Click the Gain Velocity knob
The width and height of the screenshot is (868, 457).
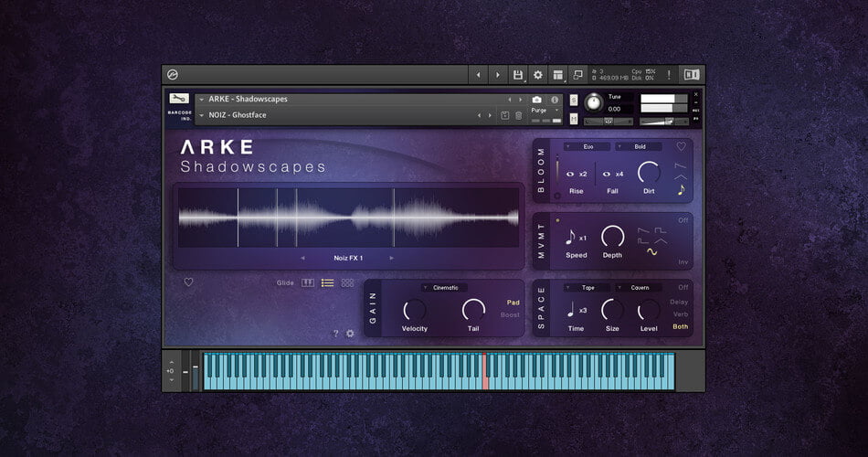pyautogui.click(x=414, y=310)
